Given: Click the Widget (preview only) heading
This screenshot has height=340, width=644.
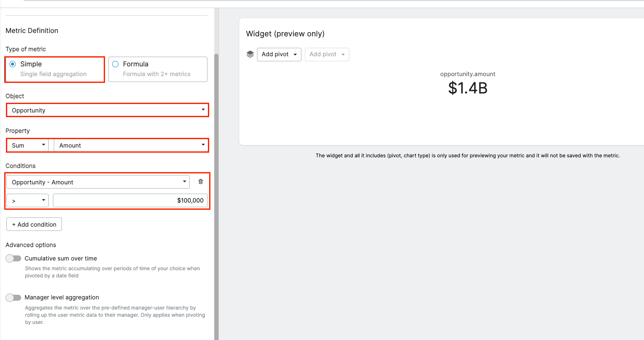Looking at the screenshot, I should [285, 34].
